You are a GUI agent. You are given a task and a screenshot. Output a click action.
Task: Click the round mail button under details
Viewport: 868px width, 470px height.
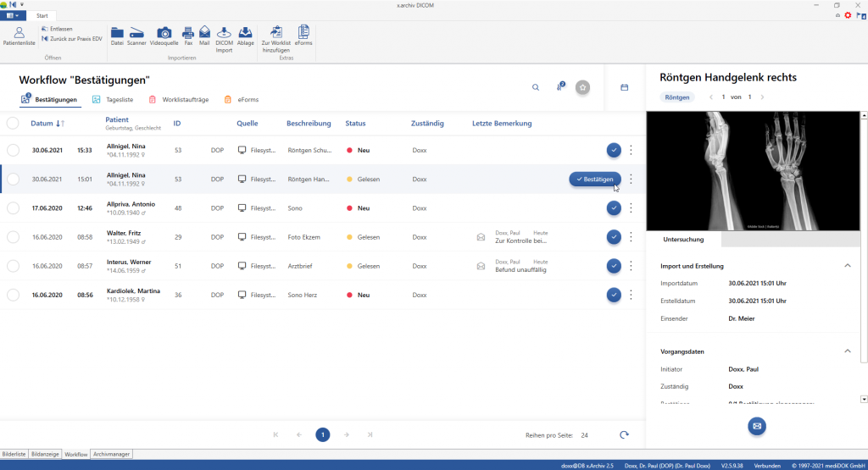(x=757, y=425)
